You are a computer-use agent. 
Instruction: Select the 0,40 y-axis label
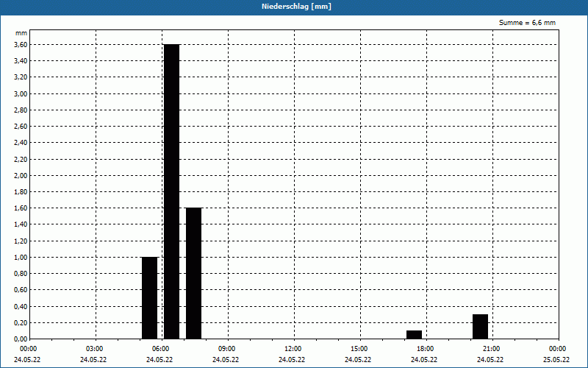(x=21, y=306)
